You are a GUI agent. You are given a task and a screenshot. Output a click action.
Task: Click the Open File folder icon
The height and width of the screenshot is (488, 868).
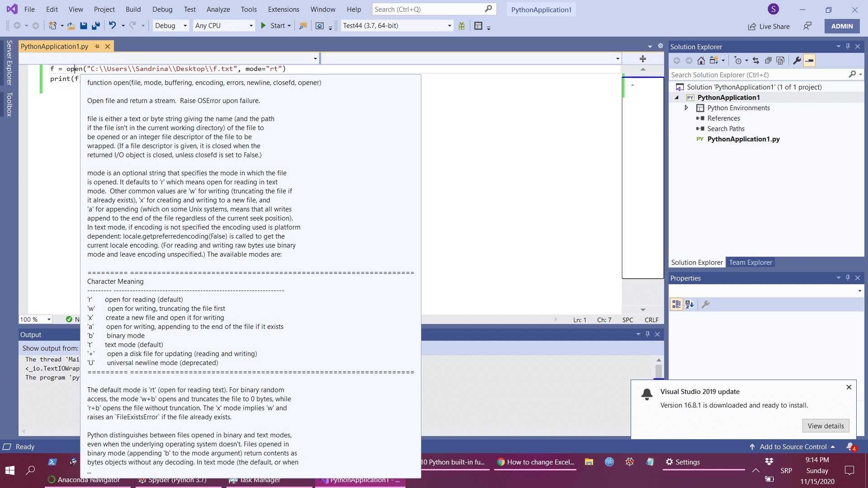[71, 26]
